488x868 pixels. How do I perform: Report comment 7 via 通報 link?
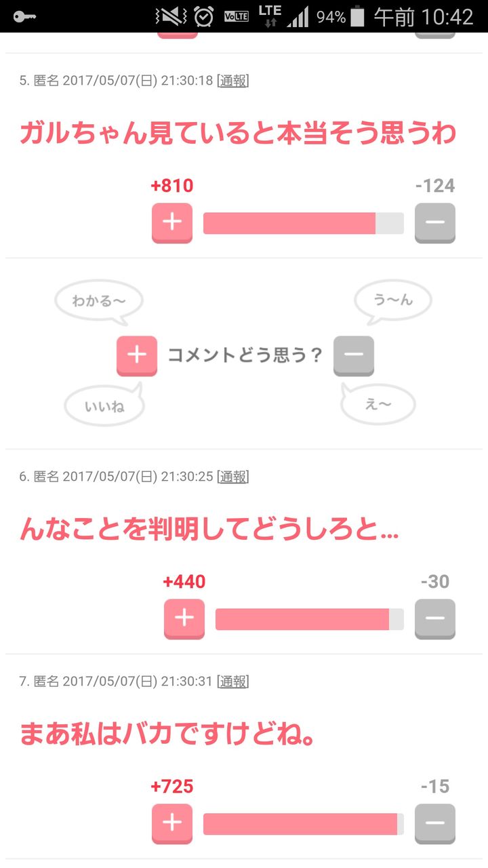pyautogui.click(x=232, y=682)
